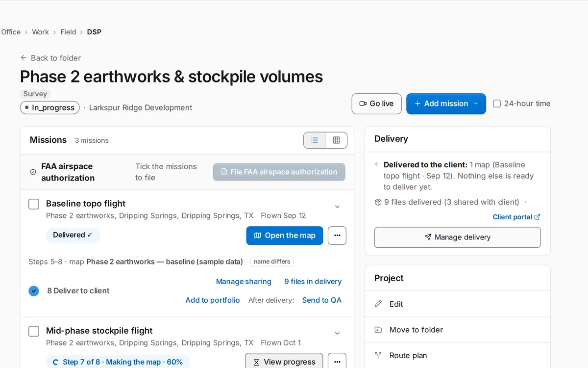The height and width of the screenshot is (368, 588).
Task: Click the Delivered status pill
Action: click(x=73, y=235)
